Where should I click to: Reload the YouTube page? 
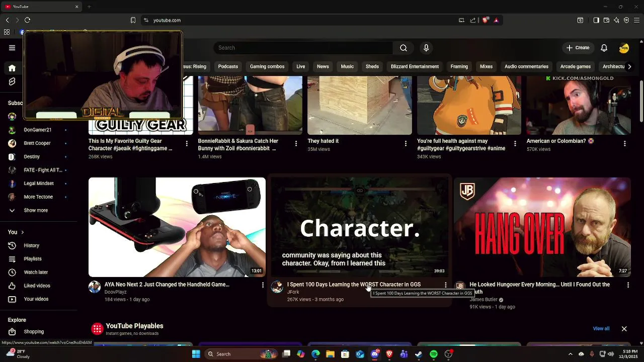[x=27, y=20]
